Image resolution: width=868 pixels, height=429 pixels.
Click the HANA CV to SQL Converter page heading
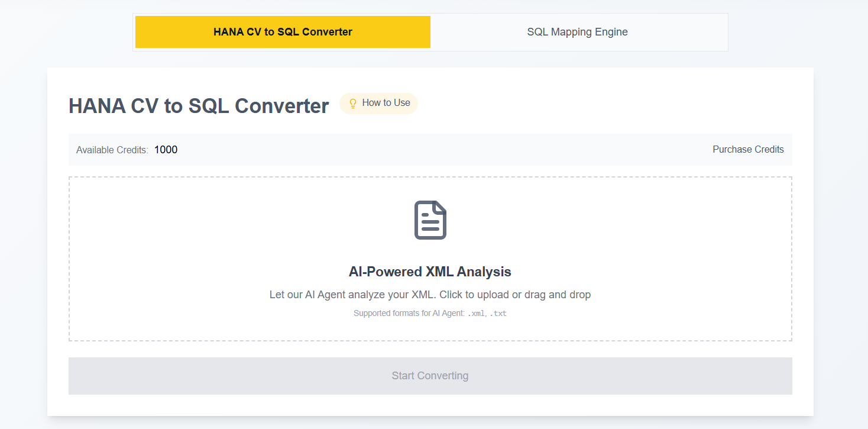click(199, 106)
